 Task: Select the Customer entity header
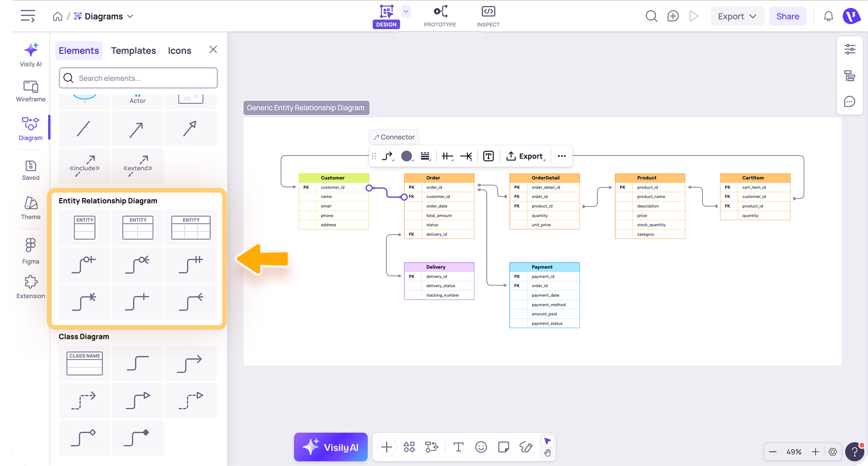(x=333, y=178)
